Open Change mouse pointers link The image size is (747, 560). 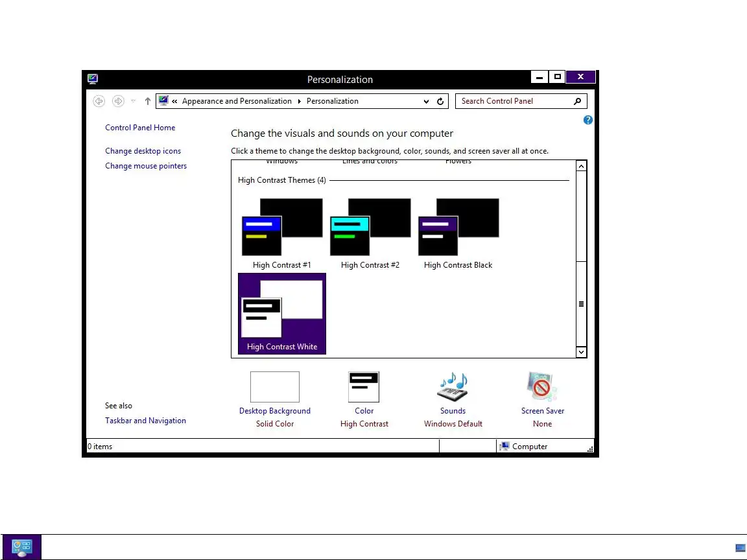[146, 166]
